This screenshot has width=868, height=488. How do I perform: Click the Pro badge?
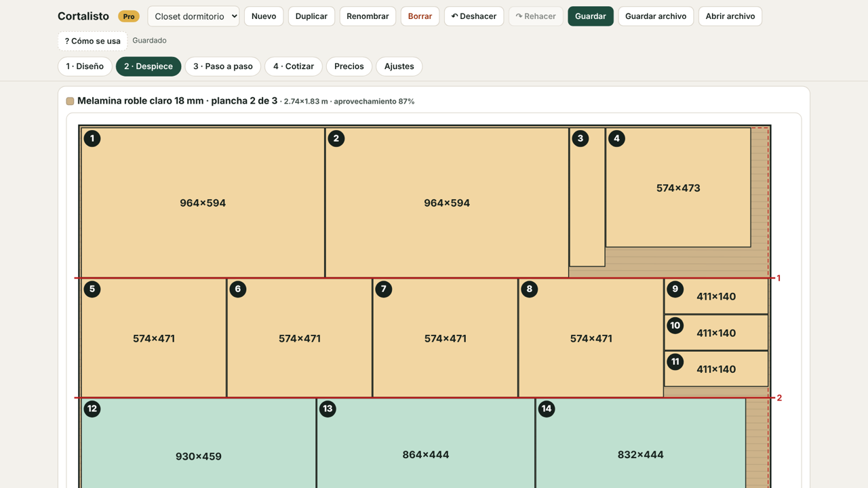[x=128, y=16]
